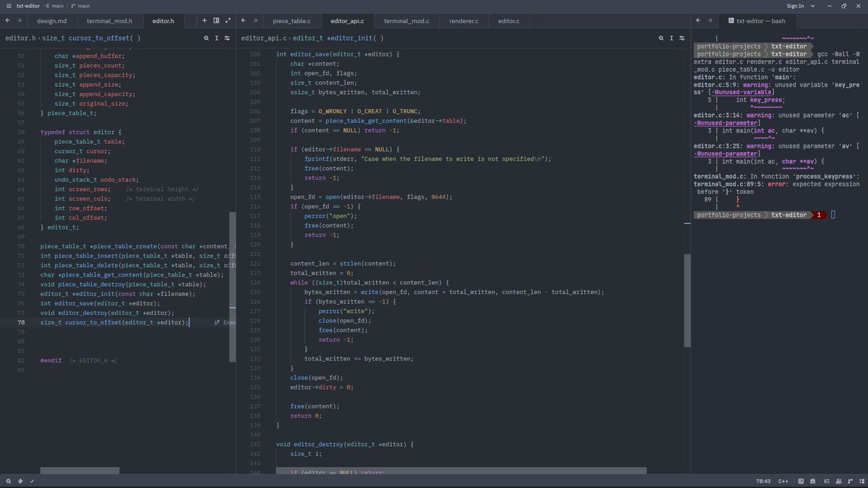
Task: Open the application hamburger menu
Action: pyautogui.click(x=8, y=6)
